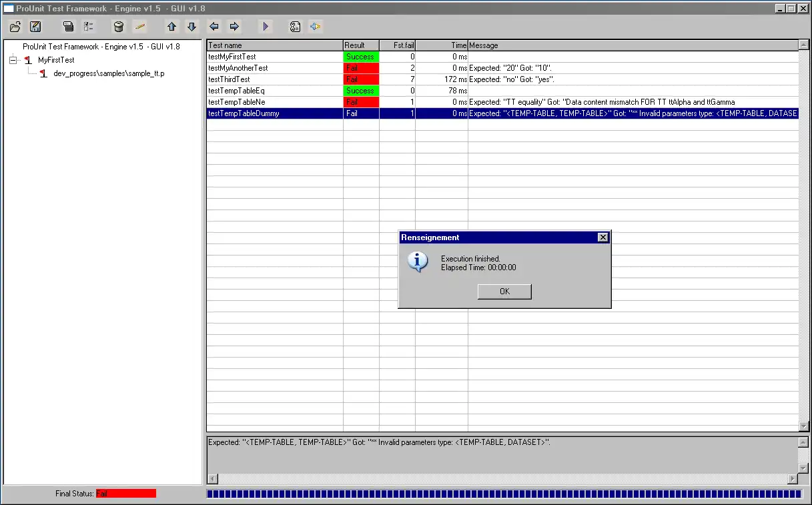Select the testThirdTest row

(502, 79)
